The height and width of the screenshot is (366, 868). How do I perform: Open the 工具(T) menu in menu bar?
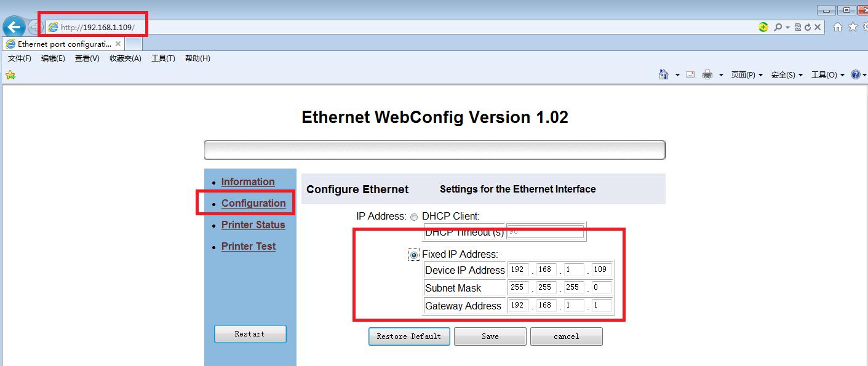pos(163,58)
